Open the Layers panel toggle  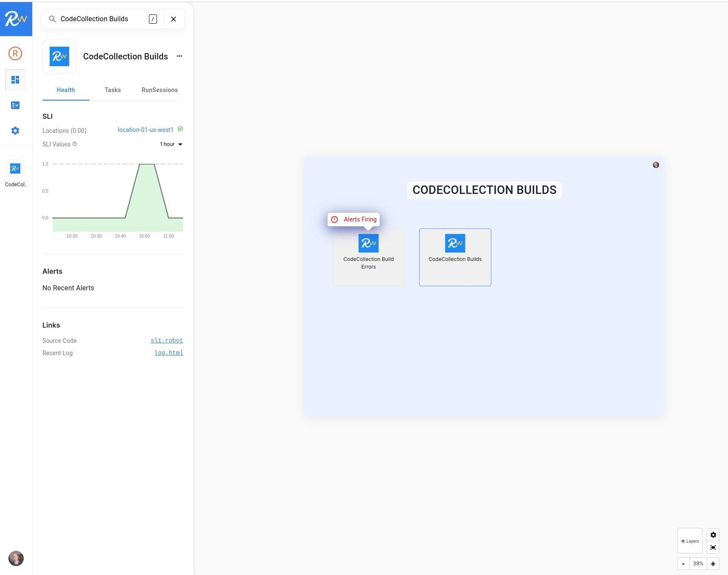(690, 541)
